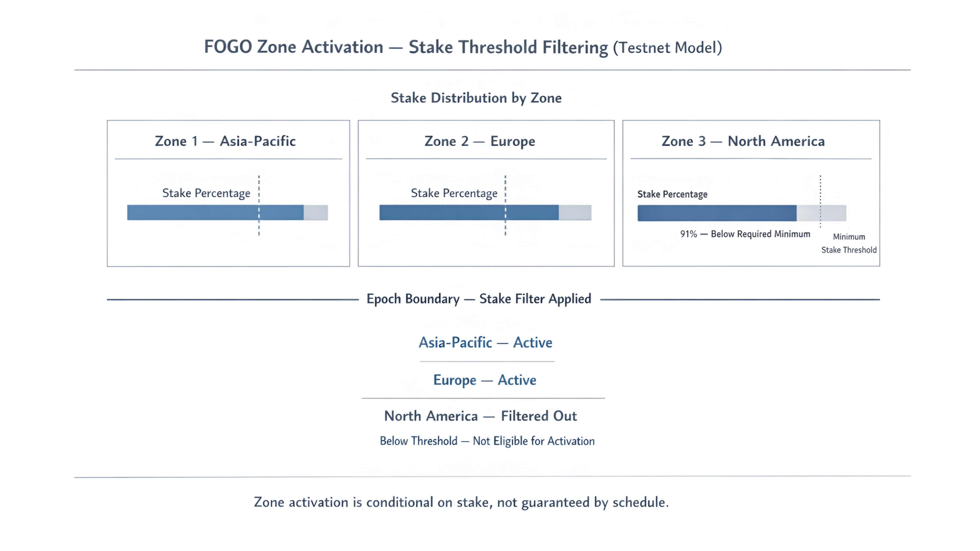Click the Zone 3 North America stake bar
980x551 pixels.
742,213
